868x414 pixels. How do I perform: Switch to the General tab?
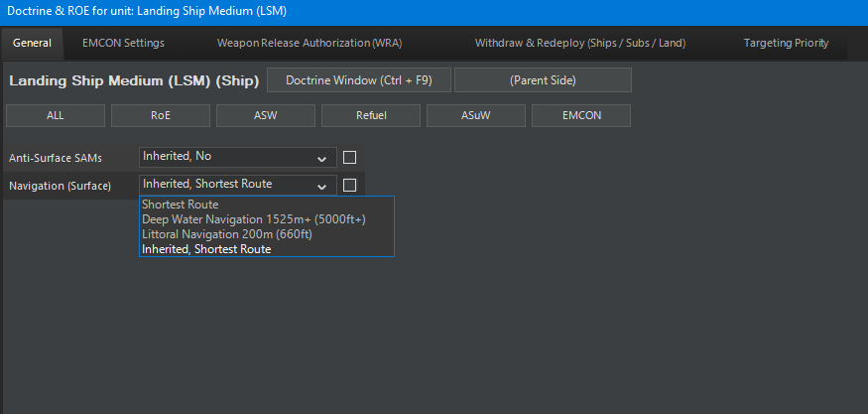coord(32,44)
